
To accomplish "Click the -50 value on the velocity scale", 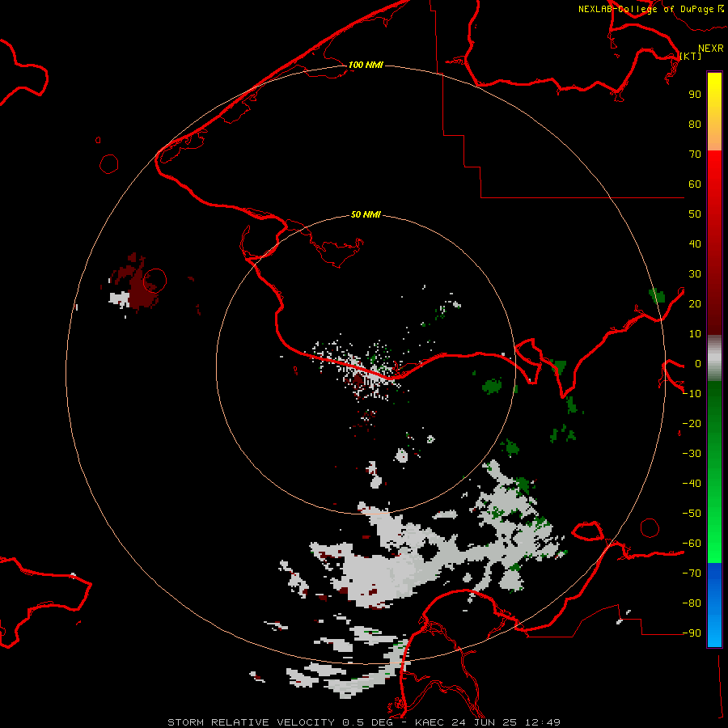I will [x=692, y=514].
